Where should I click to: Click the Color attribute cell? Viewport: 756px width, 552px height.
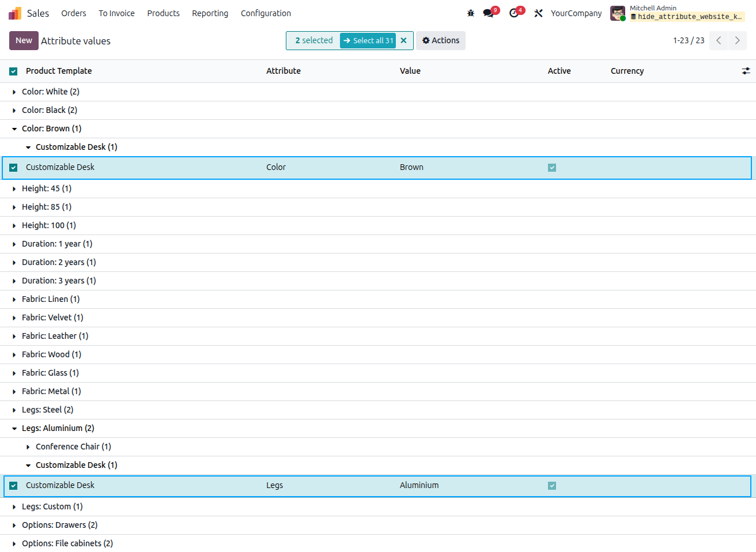[x=276, y=167]
